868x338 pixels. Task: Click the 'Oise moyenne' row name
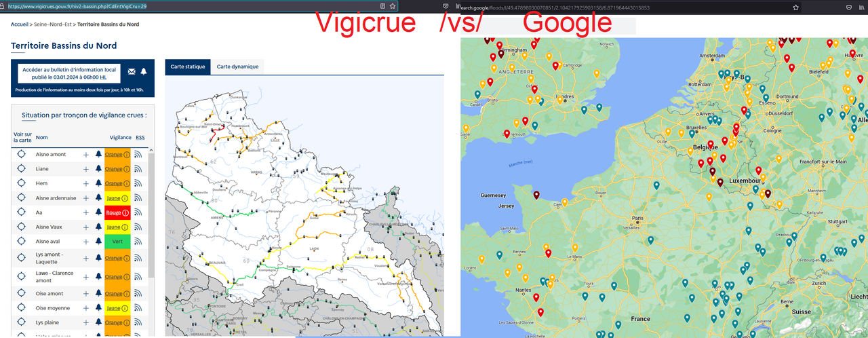coord(52,308)
